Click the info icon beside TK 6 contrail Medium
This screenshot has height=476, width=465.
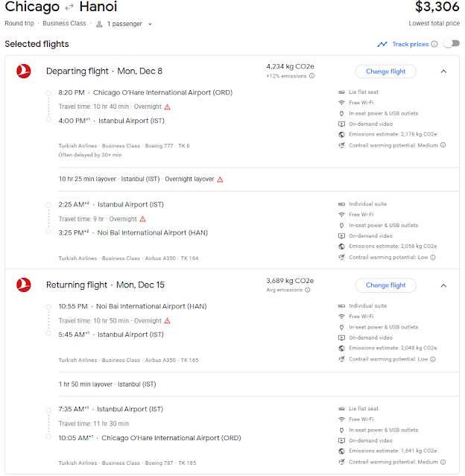point(443,145)
